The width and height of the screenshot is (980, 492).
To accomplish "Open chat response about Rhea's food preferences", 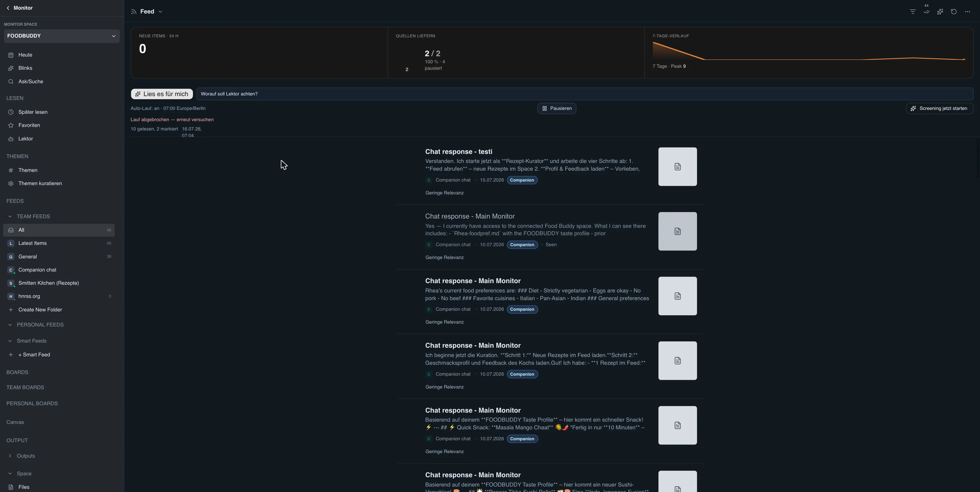I will (x=473, y=281).
